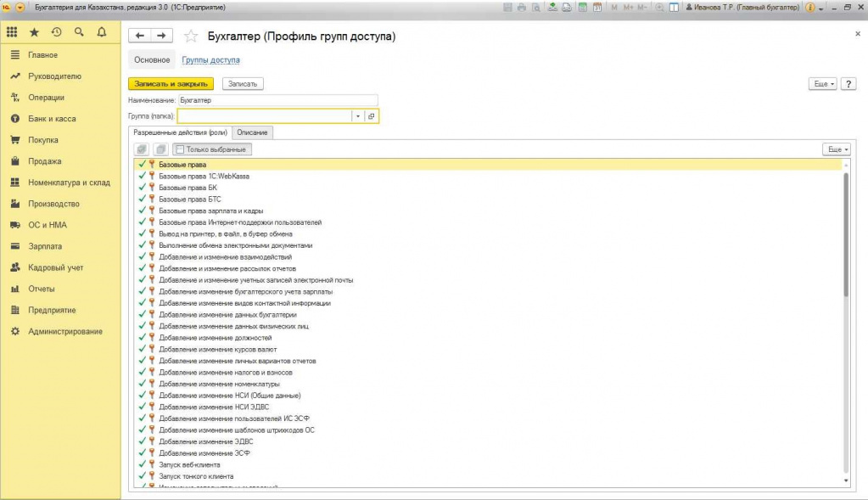Uncheck the 'Базовые права БК' role
The width and height of the screenshot is (868, 500).
click(x=143, y=187)
